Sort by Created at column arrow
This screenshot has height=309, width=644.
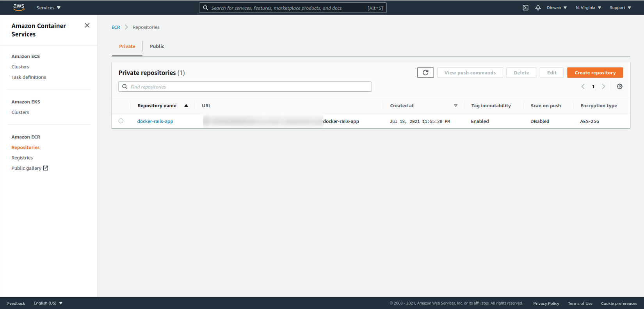455,106
